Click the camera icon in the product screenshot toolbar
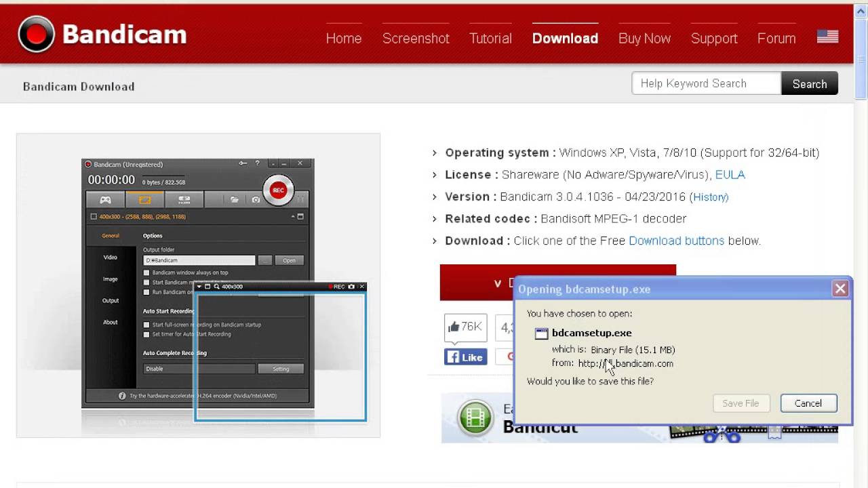 [x=256, y=200]
